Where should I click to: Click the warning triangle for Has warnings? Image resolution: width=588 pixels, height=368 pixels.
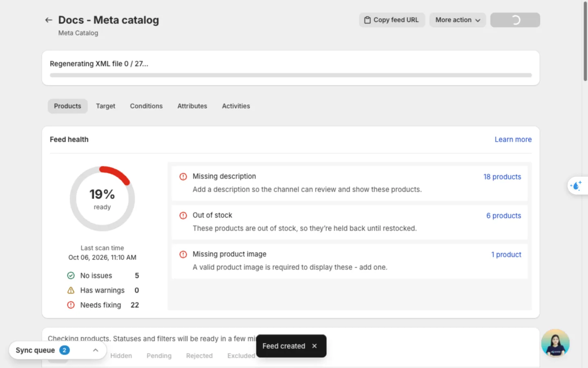pyautogui.click(x=71, y=290)
